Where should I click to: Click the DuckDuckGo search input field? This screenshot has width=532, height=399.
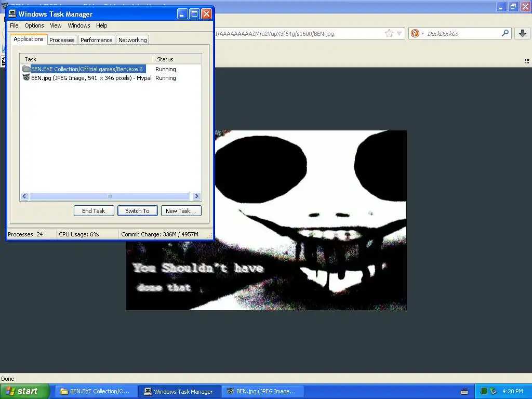463,34
